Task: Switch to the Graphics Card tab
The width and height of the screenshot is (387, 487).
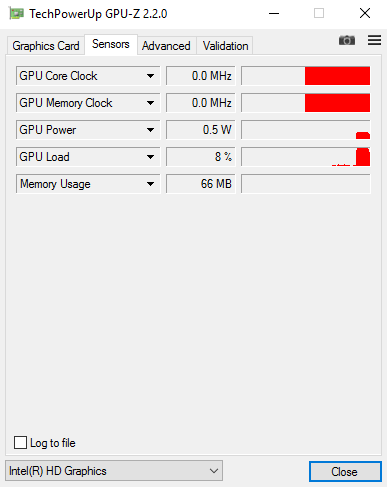Action: pos(46,46)
